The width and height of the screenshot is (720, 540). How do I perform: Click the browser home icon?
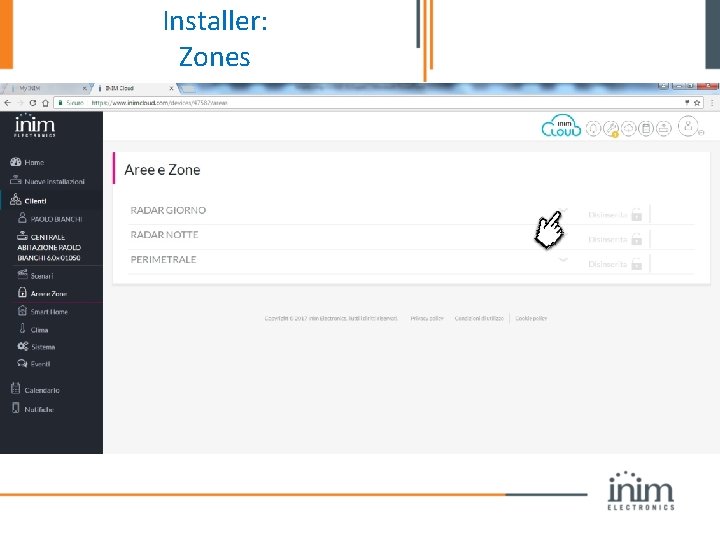point(45,103)
